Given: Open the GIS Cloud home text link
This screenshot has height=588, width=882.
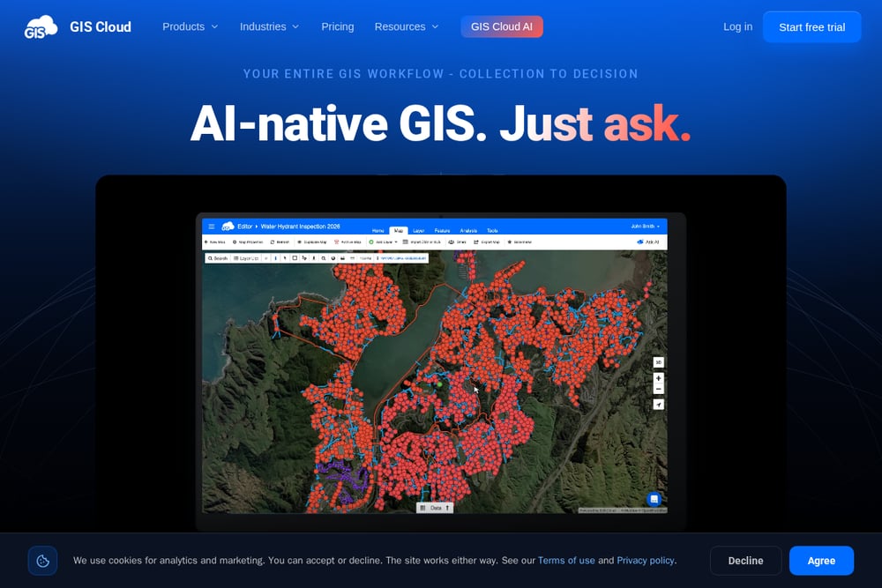Looking at the screenshot, I should click(x=101, y=26).
